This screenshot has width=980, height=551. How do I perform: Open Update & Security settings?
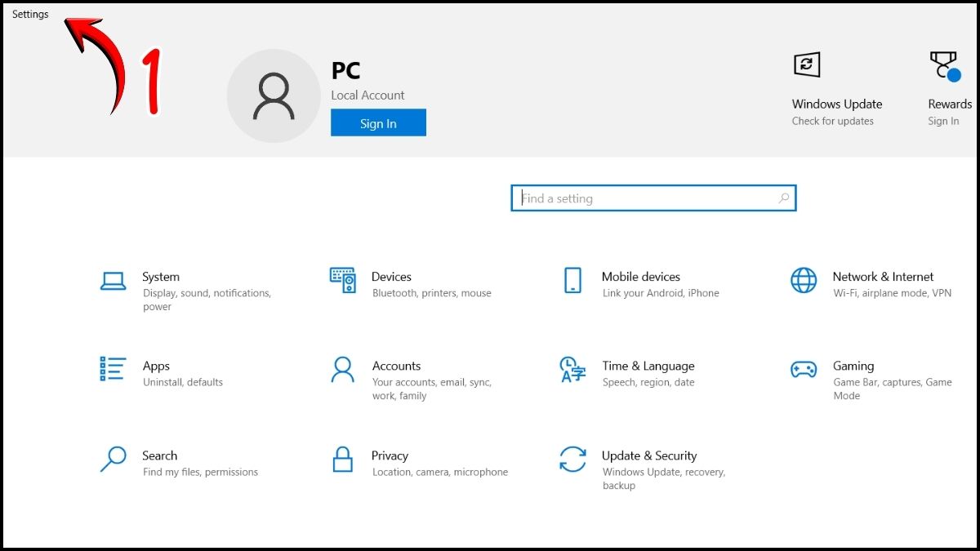pos(649,455)
